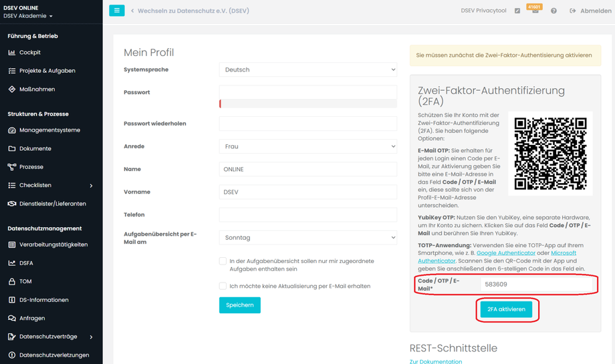Viewport: 615px width, 364px height.
Task: Open the edit note icon in header
Action: (517, 11)
